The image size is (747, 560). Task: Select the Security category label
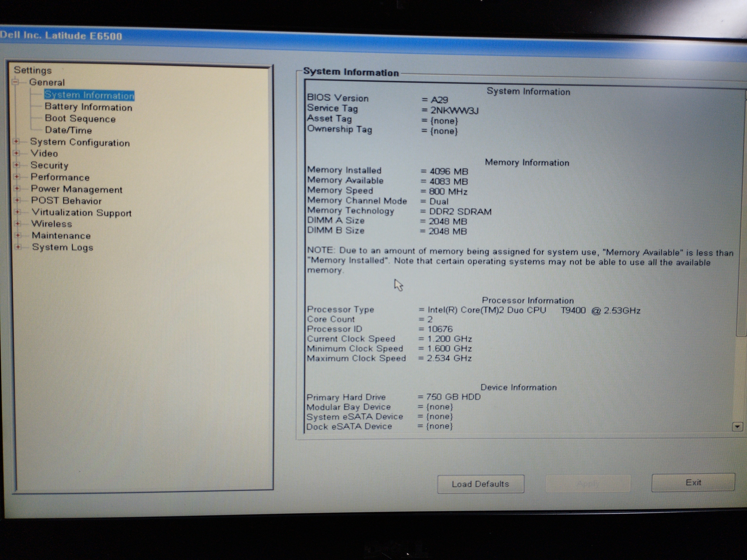pyautogui.click(x=49, y=166)
